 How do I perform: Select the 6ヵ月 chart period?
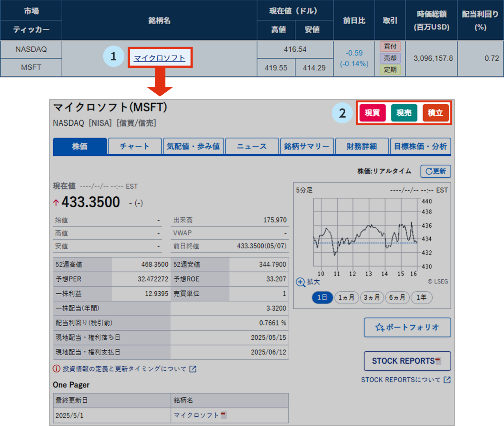click(x=397, y=297)
